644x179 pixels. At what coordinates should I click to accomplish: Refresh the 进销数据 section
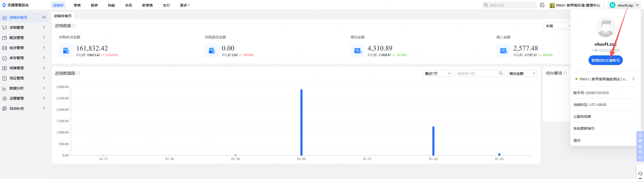74,26
